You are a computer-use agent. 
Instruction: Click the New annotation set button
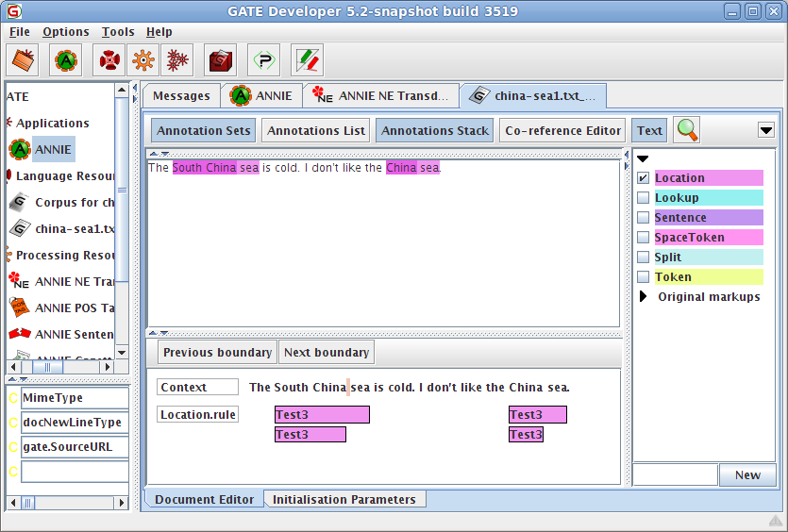[747, 475]
